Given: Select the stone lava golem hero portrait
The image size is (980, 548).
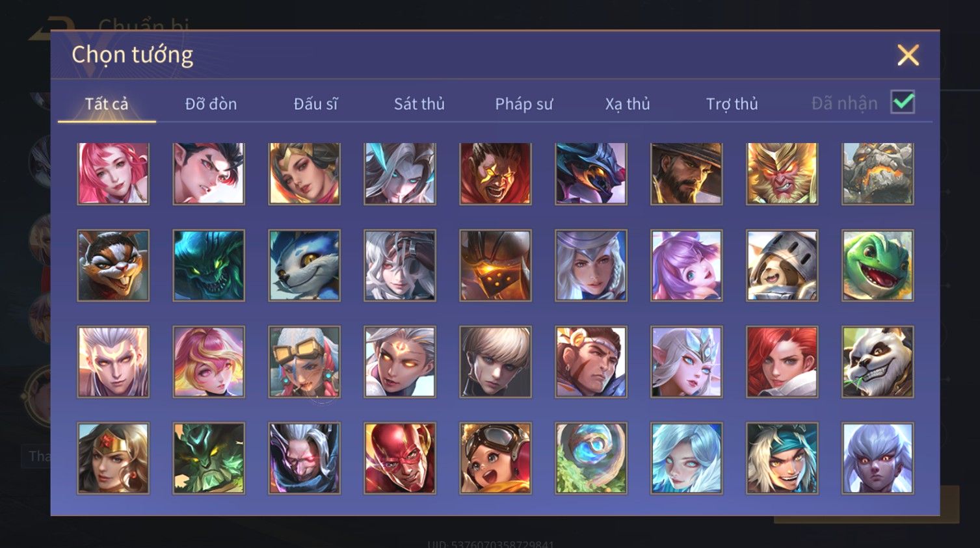Looking at the screenshot, I should pyautogui.click(x=878, y=174).
